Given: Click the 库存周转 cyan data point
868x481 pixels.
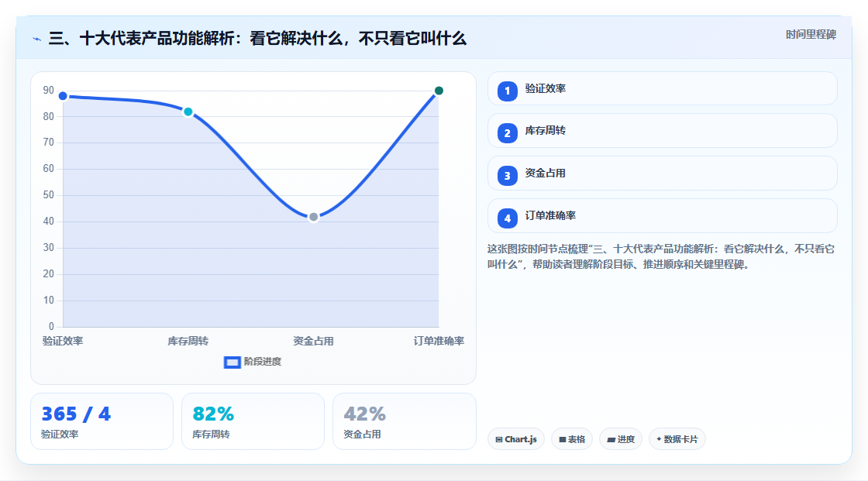Looking at the screenshot, I should pyautogui.click(x=188, y=112).
